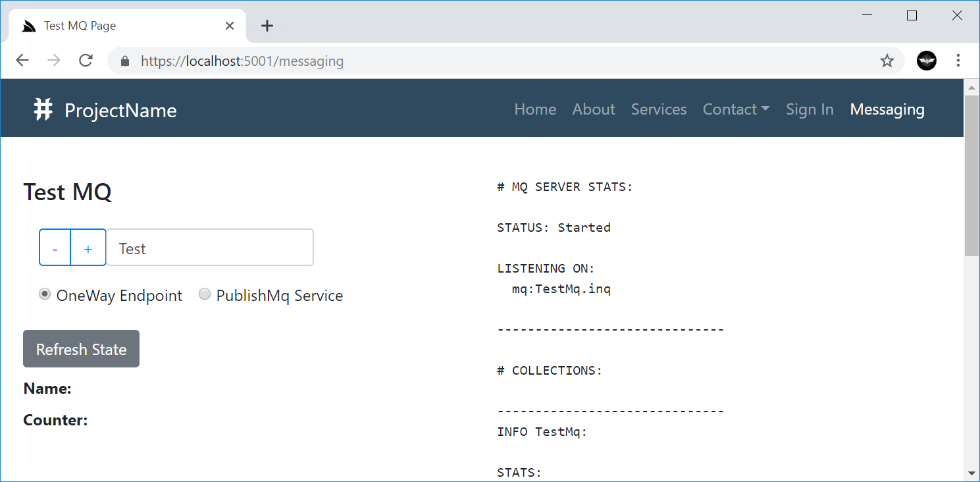The image size is (980, 482).
Task: Minimize the browser window
Action: (x=867, y=16)
